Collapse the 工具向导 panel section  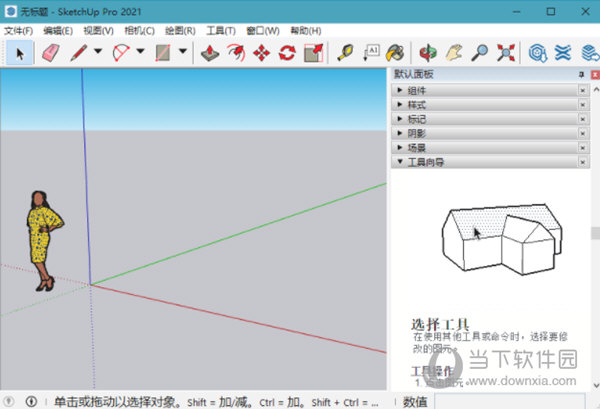(484, 162)
